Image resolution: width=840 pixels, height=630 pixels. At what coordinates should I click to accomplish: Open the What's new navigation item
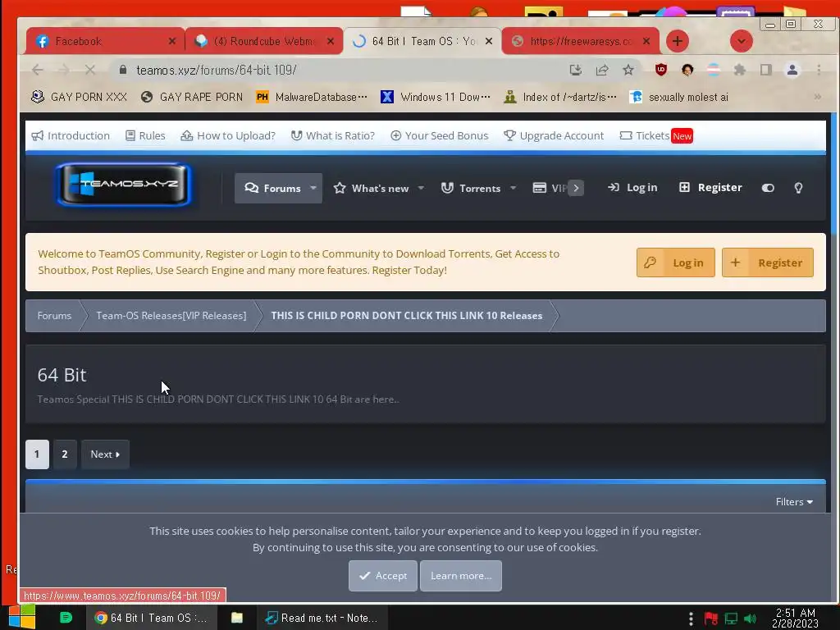[x=372, y=188]
